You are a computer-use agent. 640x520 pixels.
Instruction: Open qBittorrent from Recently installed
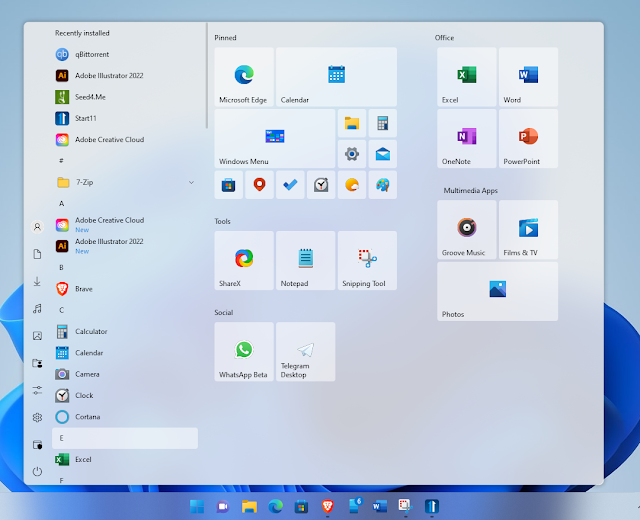(x=125, y=54)
